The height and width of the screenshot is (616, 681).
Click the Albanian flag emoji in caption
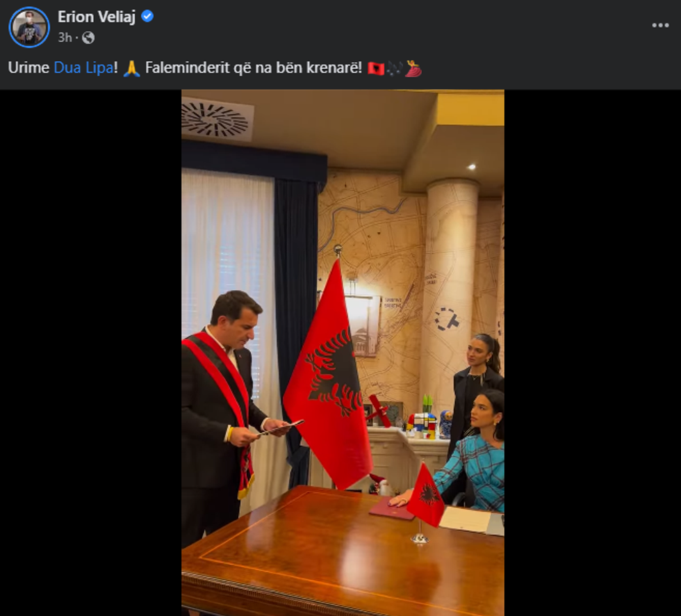(x=376, y=68)
